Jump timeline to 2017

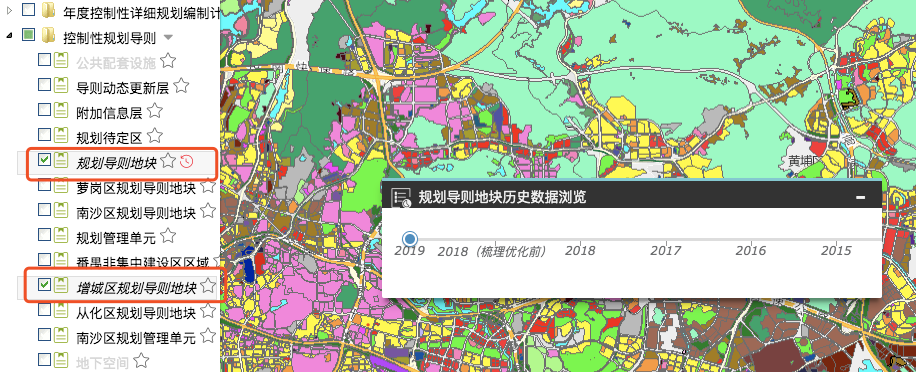point(666,251)
